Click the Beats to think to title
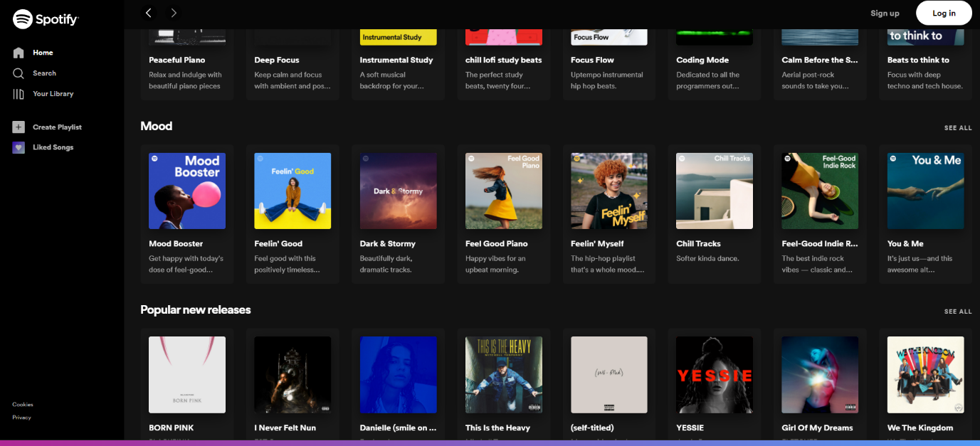The image size is (980, 446). coord(918,60)
